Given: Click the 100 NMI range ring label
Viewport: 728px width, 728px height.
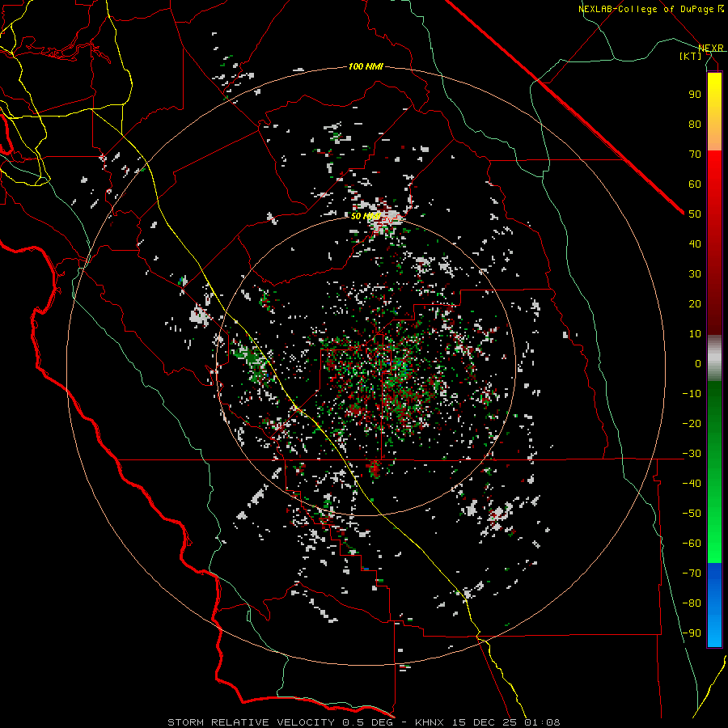Looking at the screenshot, I should click(x=366, y=66).
